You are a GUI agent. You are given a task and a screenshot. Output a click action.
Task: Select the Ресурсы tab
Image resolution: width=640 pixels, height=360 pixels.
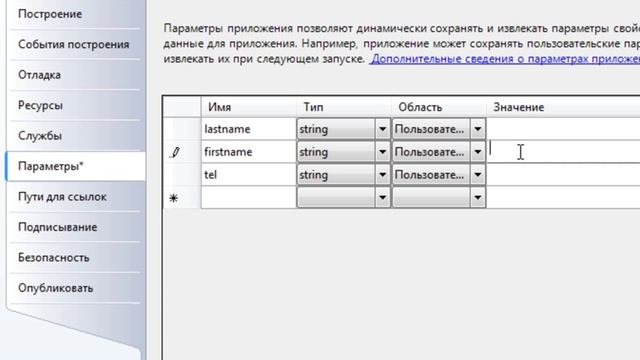[x=76, y=105]
